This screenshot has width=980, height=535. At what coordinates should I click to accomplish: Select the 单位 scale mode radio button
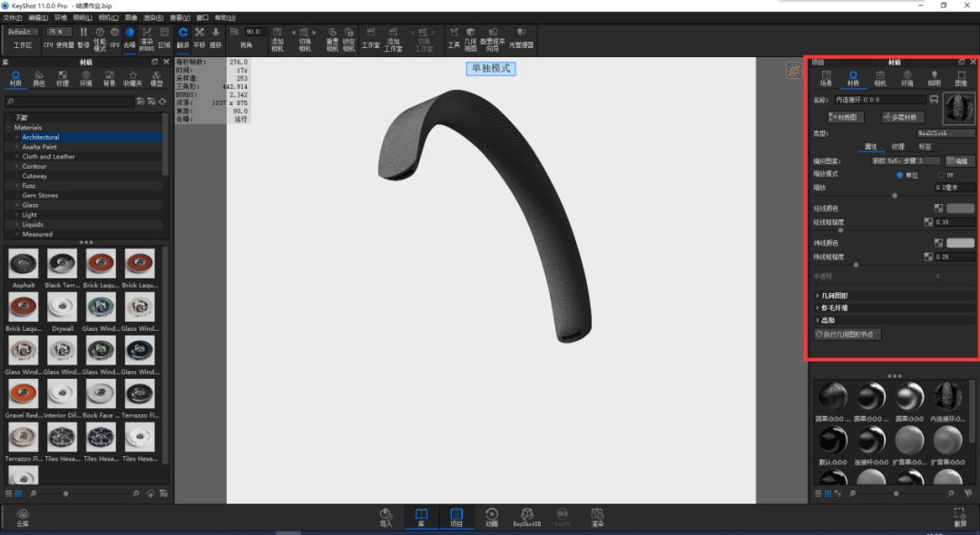(899, 175)
